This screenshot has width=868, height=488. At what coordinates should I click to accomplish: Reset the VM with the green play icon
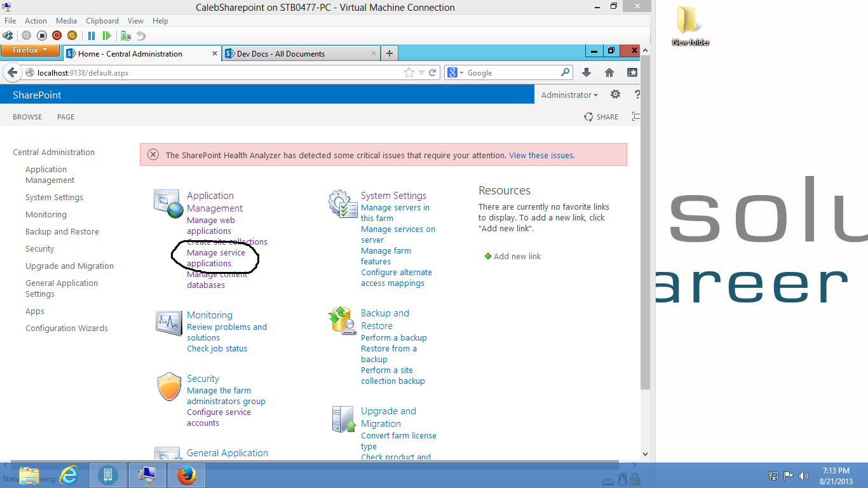[x=107, y=36]
